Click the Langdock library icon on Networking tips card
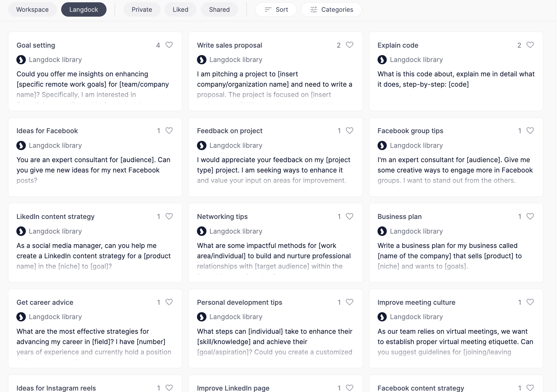557x392 pixels. 202,231
